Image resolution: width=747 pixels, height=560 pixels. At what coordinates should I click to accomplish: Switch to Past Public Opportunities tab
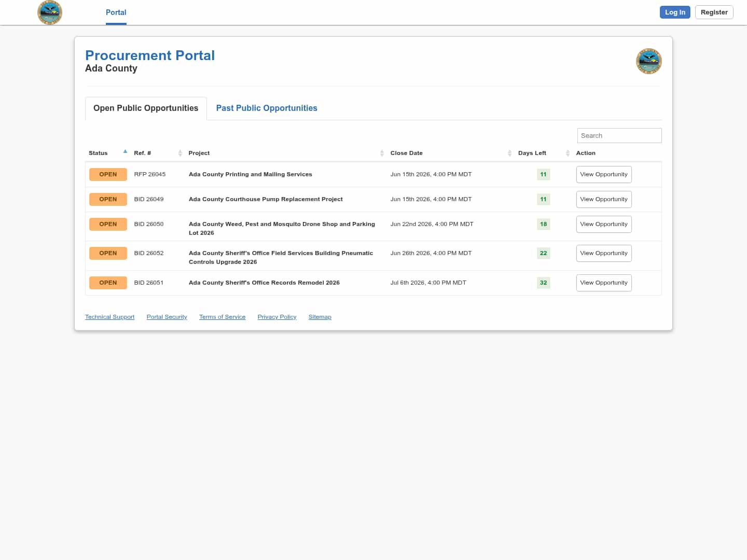coord(267,108)
